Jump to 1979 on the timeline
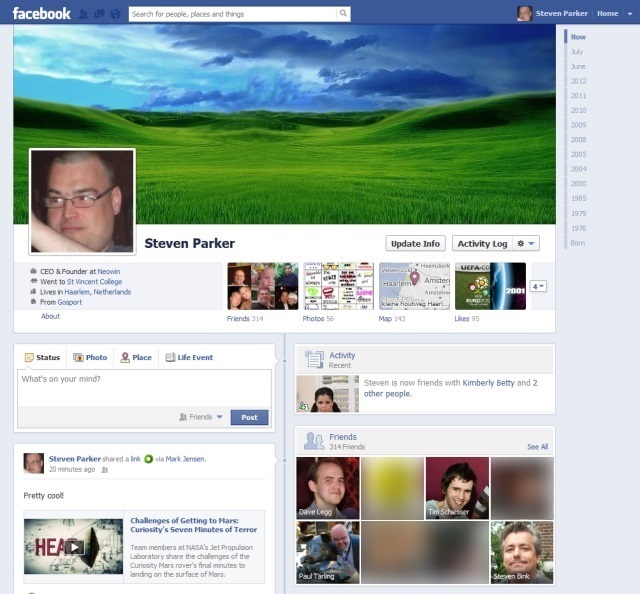 pyautogui.click(x=578, y=213)
